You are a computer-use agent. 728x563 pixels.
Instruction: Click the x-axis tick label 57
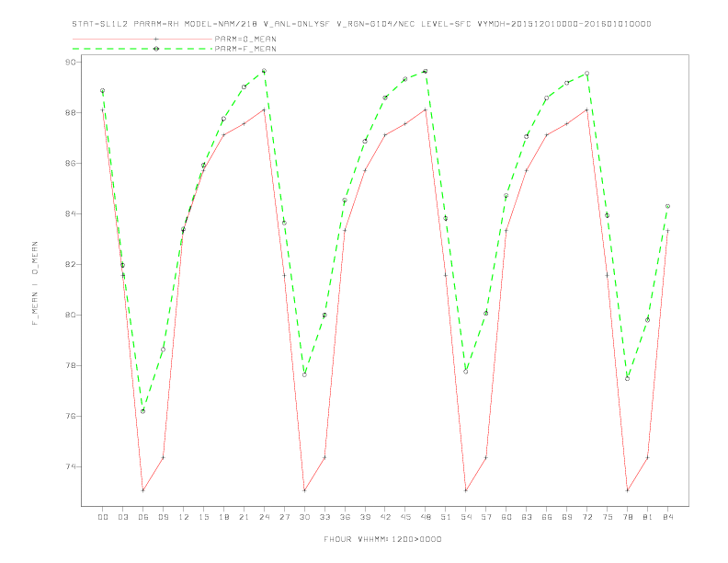tap(486, 517)
